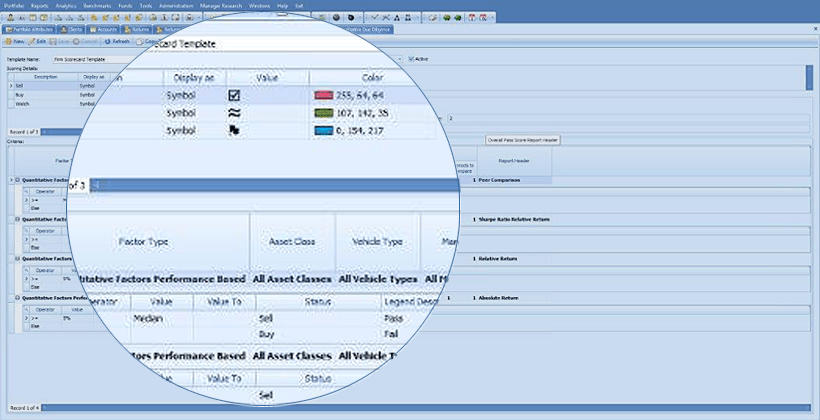Click the flag symbol in Value column
The height and width of the screenshot is (420, 820).
[x=234, y=130]
